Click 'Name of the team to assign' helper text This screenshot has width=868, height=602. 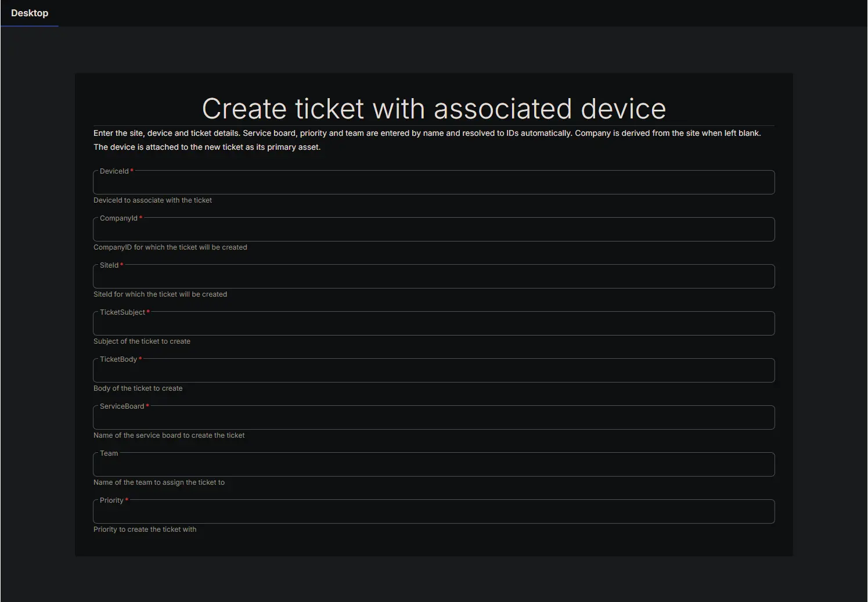(159, 482)
